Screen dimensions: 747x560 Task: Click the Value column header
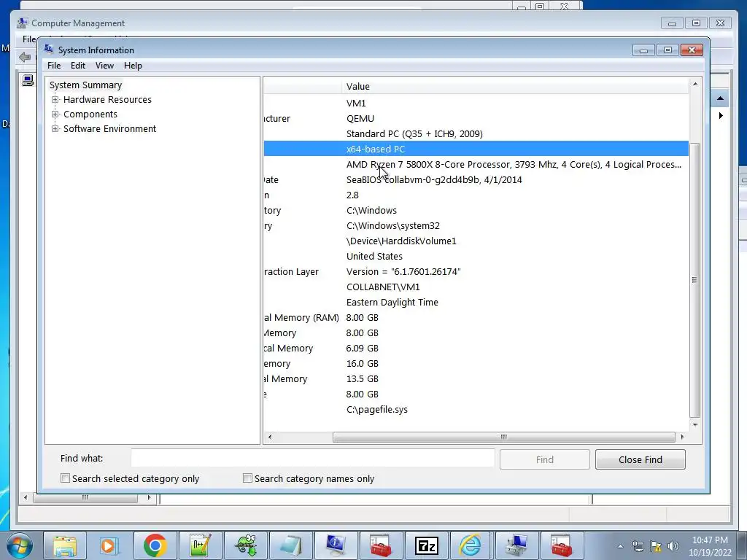click(514, 86)
